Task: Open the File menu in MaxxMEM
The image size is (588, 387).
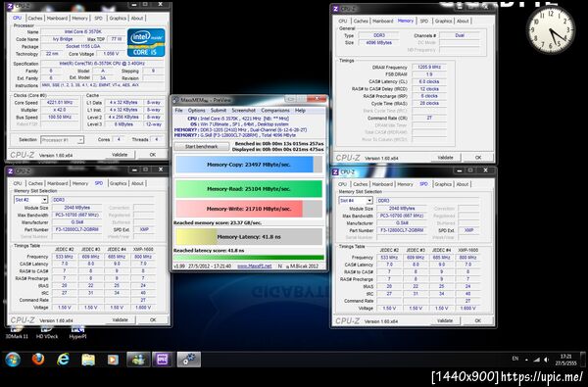Action: [x=179, y=111]
